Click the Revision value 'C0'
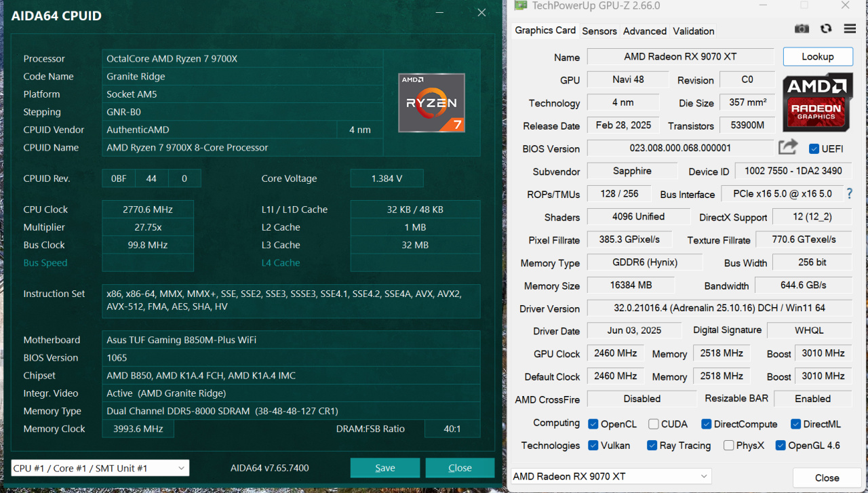Viewport: 868px width, 493px height. click(x=747, y=79)
